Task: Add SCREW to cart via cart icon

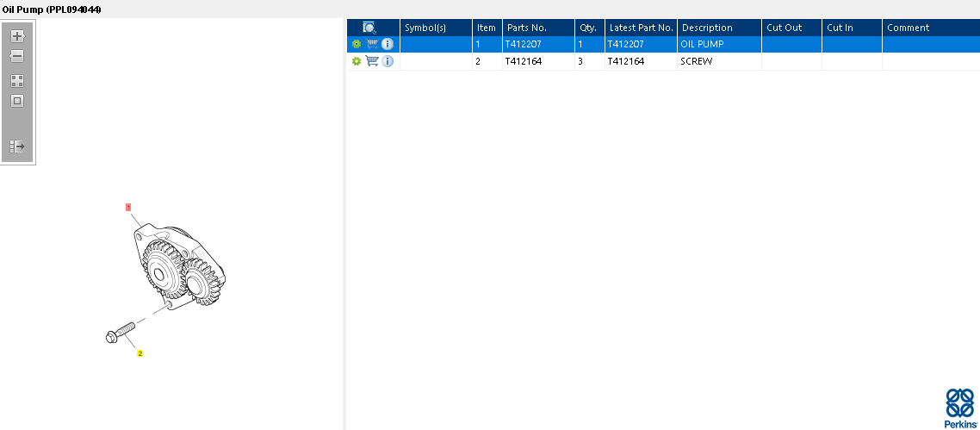Action: [x=372, y=61]
